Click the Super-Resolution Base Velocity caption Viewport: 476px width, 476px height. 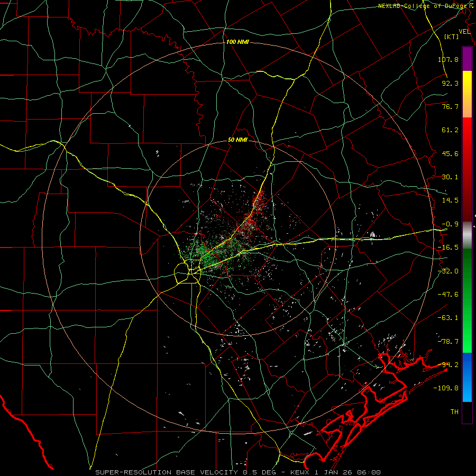click(237, 472)
